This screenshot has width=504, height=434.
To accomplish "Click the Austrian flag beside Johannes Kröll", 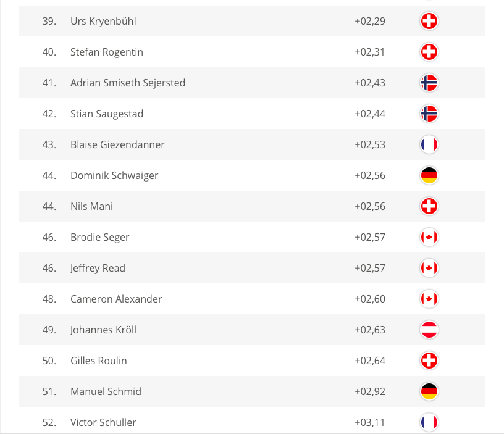I will click(429, 330).
